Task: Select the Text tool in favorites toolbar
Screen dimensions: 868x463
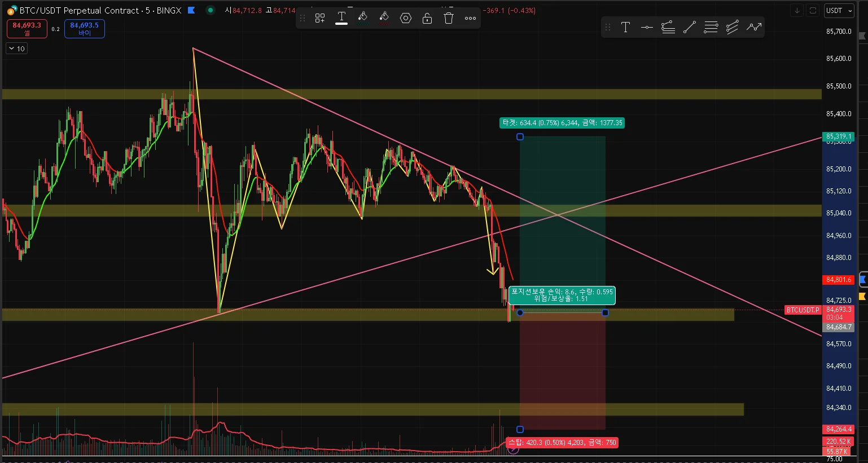Action: click(x=625, y=27)
